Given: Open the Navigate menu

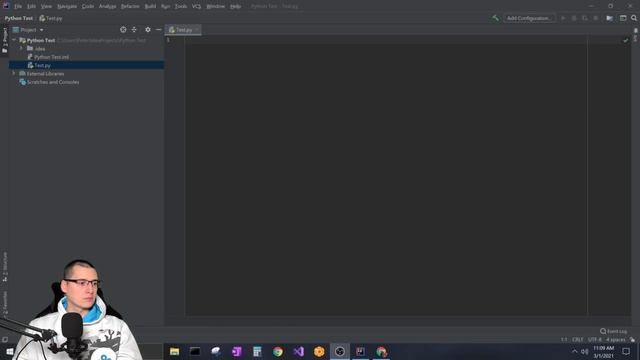Looking at the screenshot, I should point(67,7).
